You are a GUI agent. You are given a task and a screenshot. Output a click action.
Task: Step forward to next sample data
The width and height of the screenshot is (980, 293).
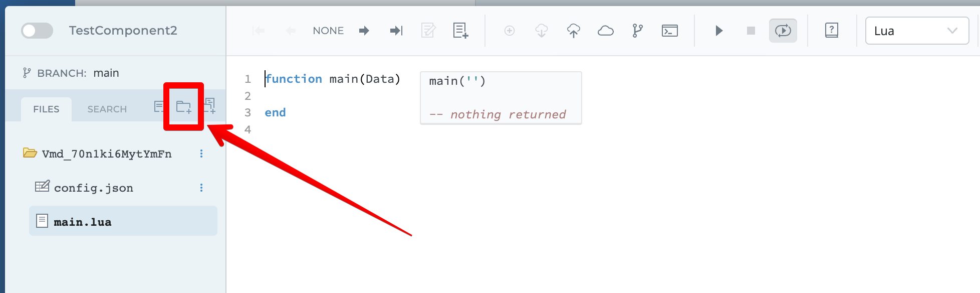coord(364,31)
